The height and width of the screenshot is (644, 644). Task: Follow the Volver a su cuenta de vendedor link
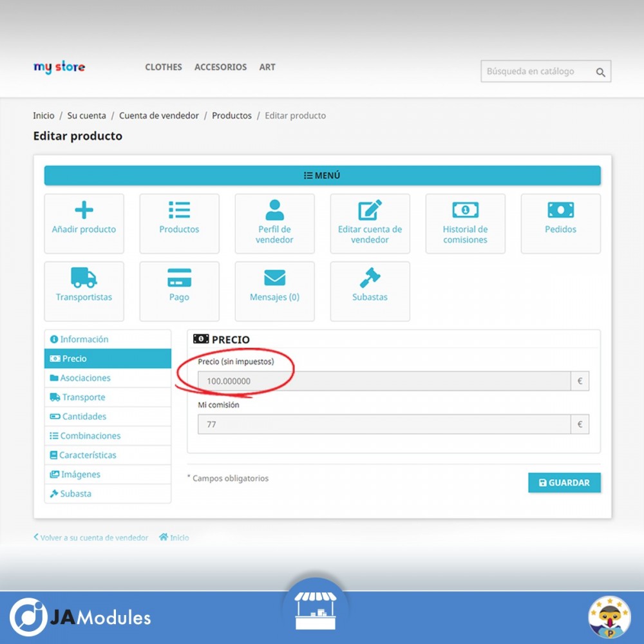(91, 537)
